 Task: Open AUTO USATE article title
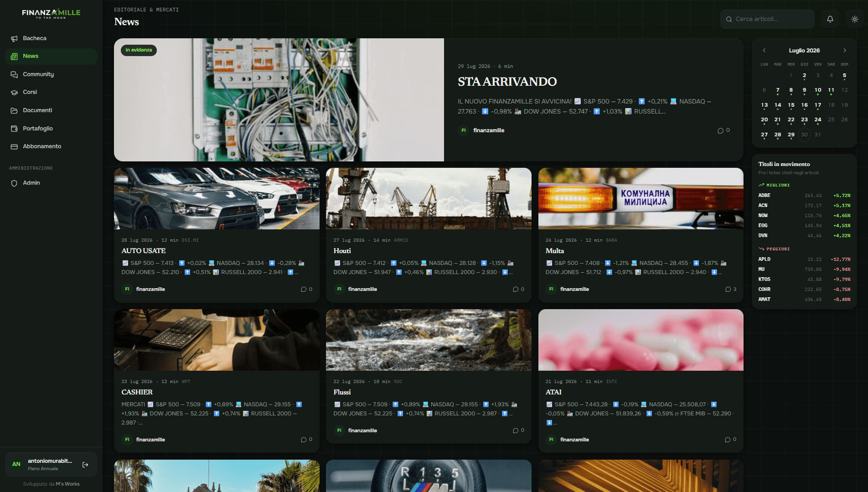(x=144, y=251)
